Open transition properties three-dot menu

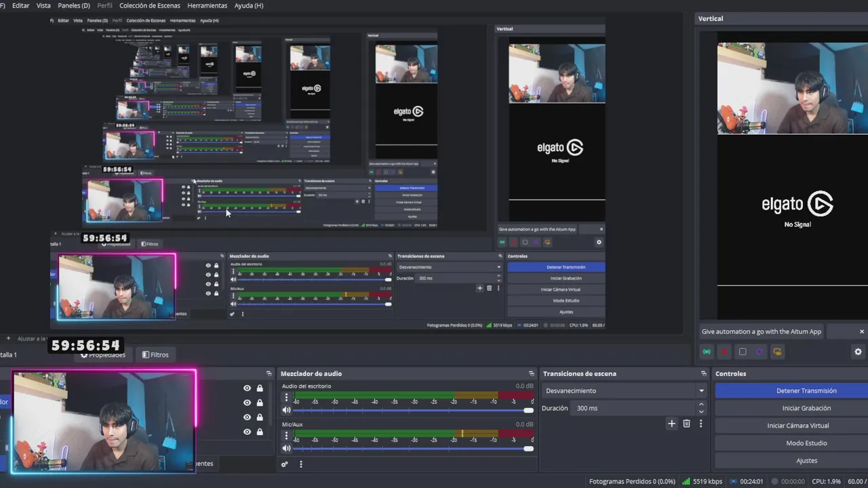coord(701,424)
